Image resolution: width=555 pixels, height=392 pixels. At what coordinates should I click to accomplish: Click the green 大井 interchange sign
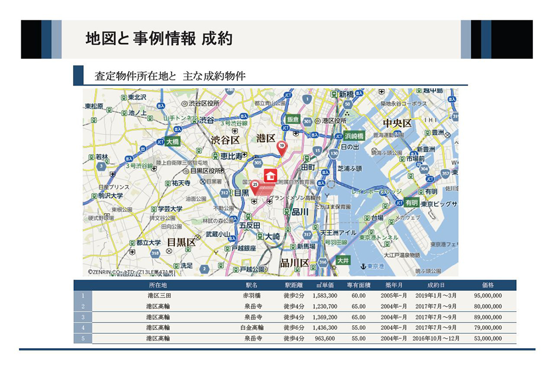point(342,260)
